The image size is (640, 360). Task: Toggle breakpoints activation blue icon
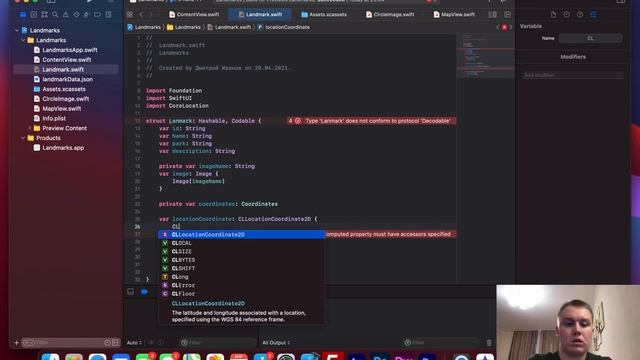pos(144,292)
